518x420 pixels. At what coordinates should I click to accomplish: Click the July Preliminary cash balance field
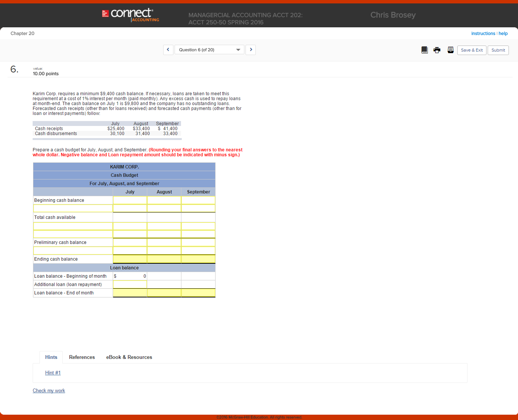pos(130,242)
